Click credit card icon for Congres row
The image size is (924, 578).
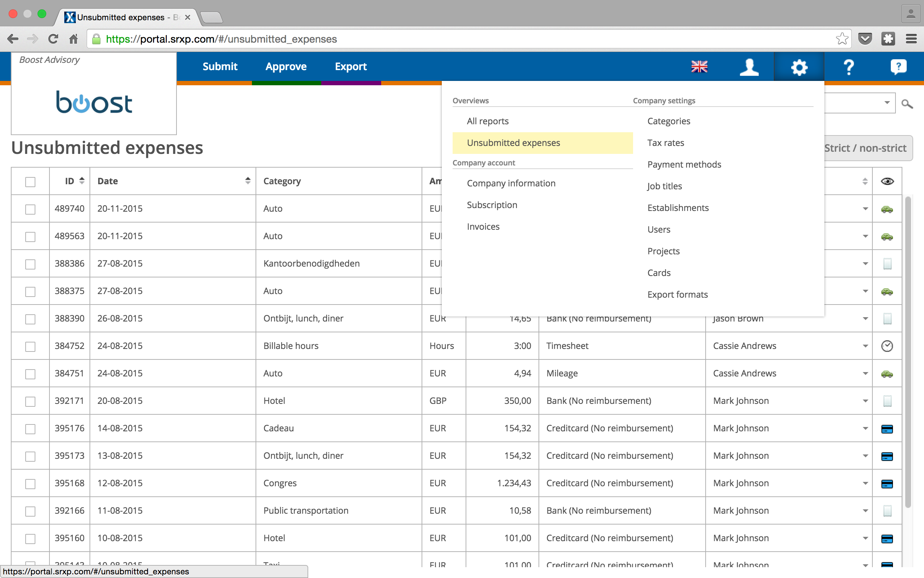click(887, 484)
